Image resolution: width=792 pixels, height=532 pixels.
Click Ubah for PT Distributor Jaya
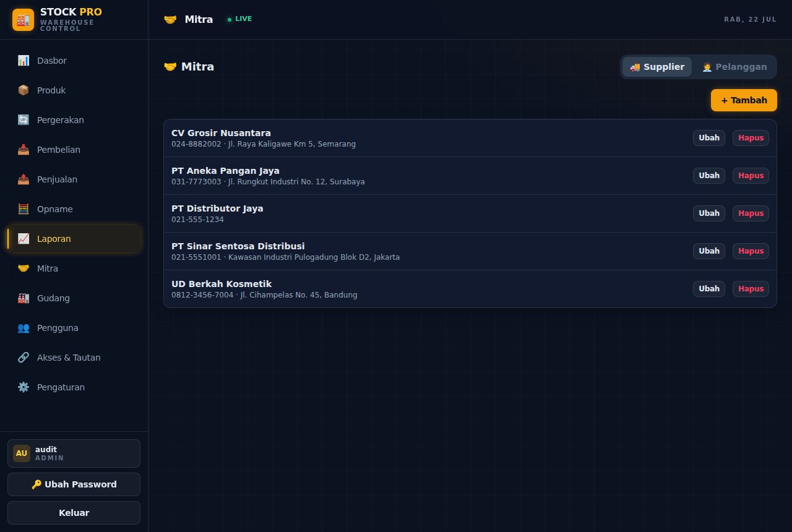point(709,213)
